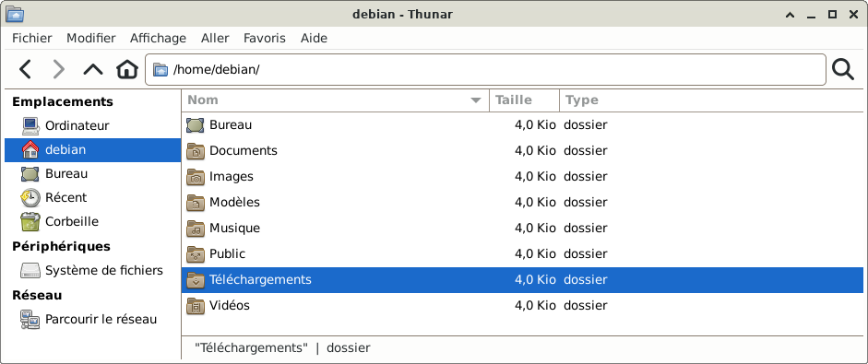Select the Musique folder icon

click(x=196, y=228)
